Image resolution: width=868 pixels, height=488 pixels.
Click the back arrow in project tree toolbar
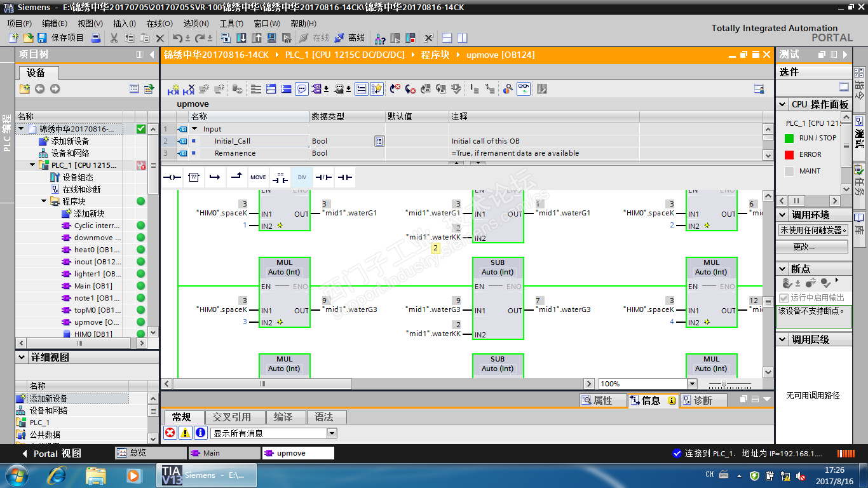(39, 89)
